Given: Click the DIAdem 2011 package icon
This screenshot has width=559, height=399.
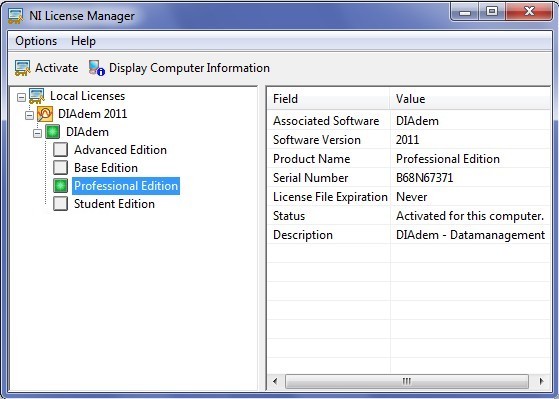Looking at the screenshot, I should [x=45, y=114].
